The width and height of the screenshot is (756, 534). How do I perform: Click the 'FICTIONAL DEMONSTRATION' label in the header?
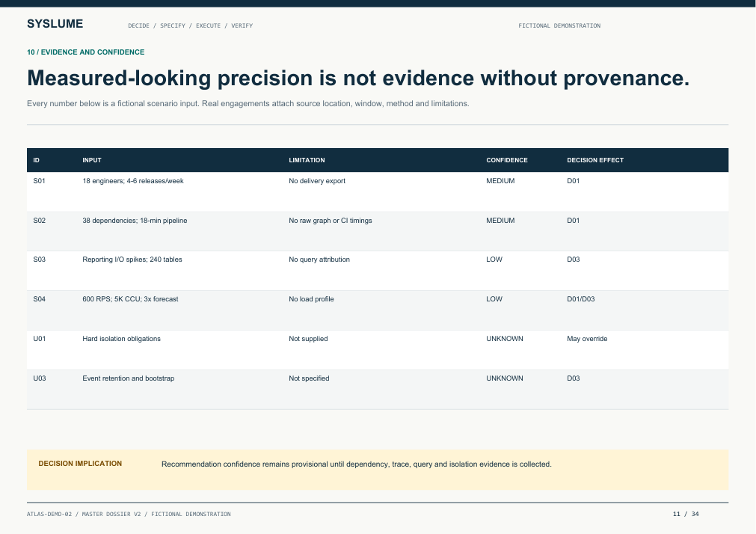click(559, 25)
